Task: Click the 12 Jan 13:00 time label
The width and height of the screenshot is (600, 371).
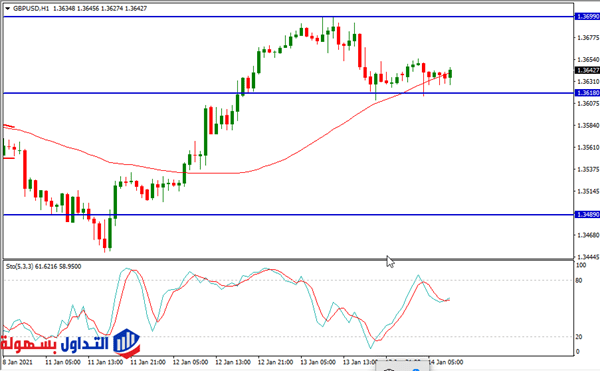Action: (x=233, y=362)
